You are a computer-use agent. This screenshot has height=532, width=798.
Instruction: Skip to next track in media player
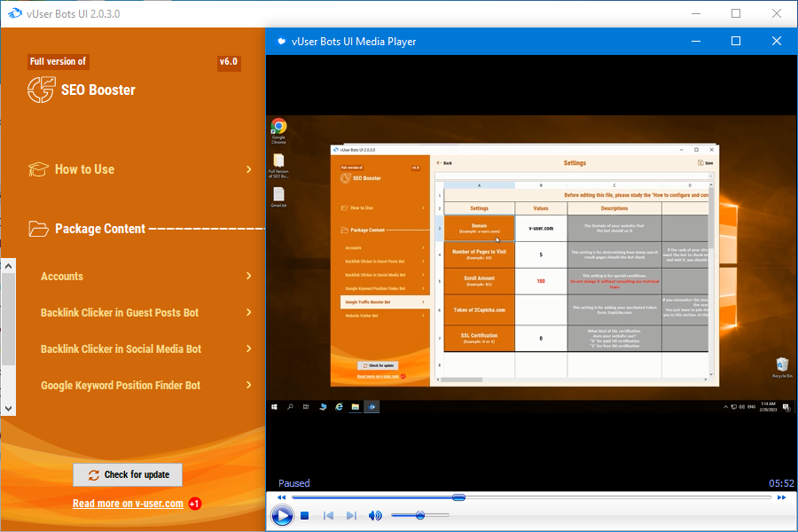click(351, 516)
